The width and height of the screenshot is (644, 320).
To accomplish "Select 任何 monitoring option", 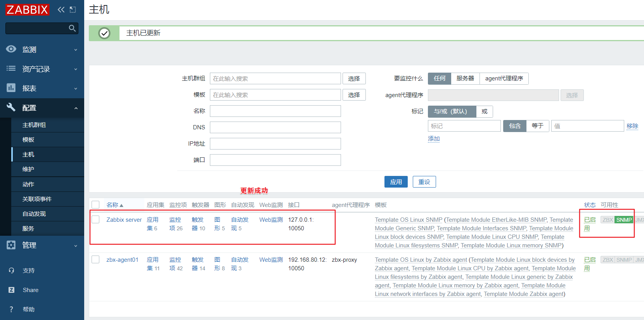I will [440, 78].
